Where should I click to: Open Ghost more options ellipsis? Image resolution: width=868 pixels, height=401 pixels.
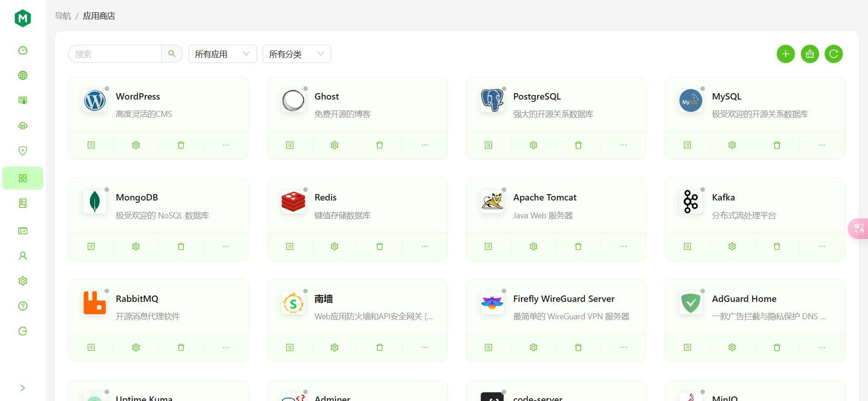[425, 145]
